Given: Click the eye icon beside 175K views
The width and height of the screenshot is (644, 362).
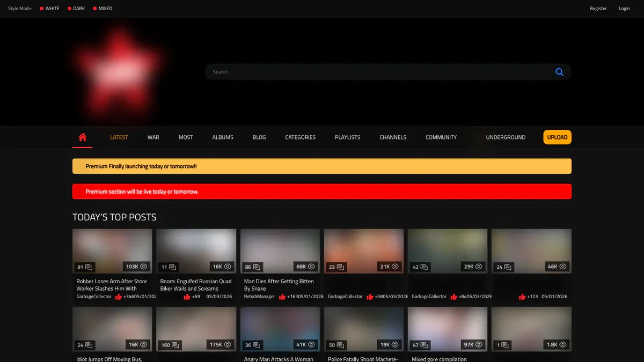Looking at the screenshot, I should (228, 345).
